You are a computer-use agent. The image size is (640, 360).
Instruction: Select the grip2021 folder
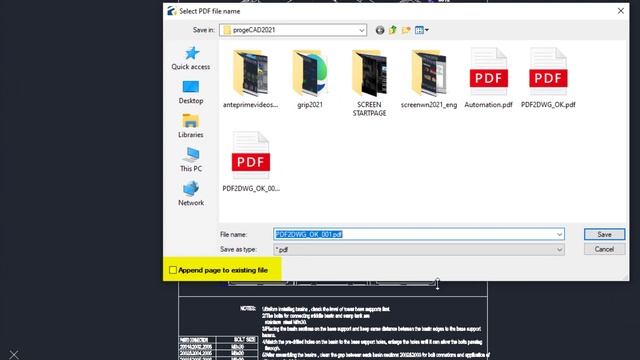[310, 79]
